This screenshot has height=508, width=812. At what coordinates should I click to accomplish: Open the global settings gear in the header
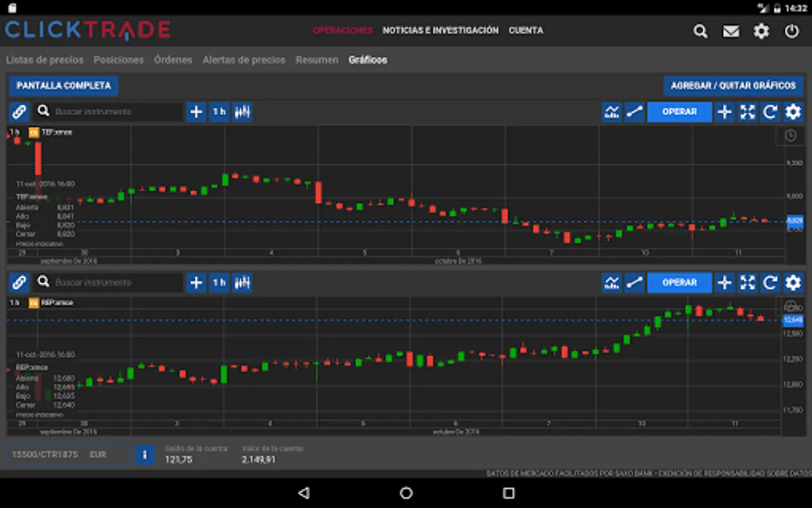[x=761, y=31]
